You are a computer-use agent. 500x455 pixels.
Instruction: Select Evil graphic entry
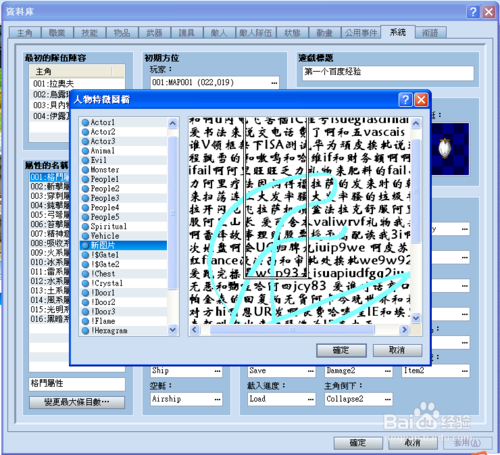[123, 160]
